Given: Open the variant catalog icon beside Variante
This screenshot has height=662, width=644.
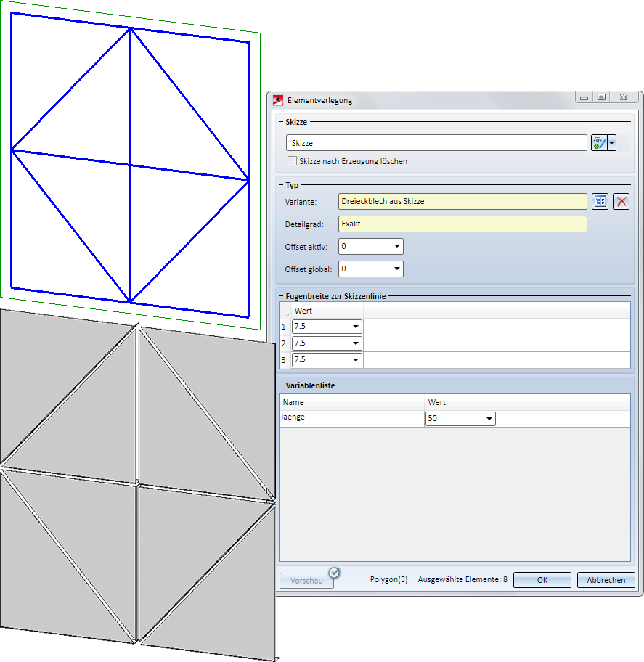Looking at the screenshot, I should 600,201.
